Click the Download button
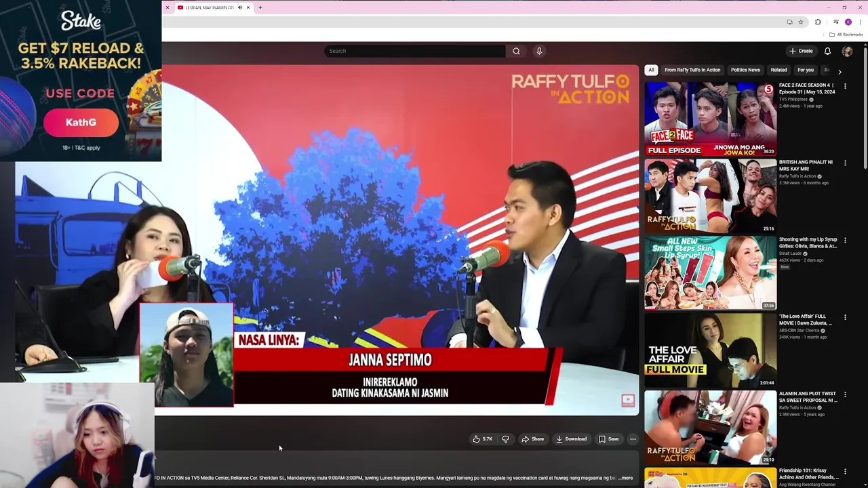The image size is (868, 488). 571,439
